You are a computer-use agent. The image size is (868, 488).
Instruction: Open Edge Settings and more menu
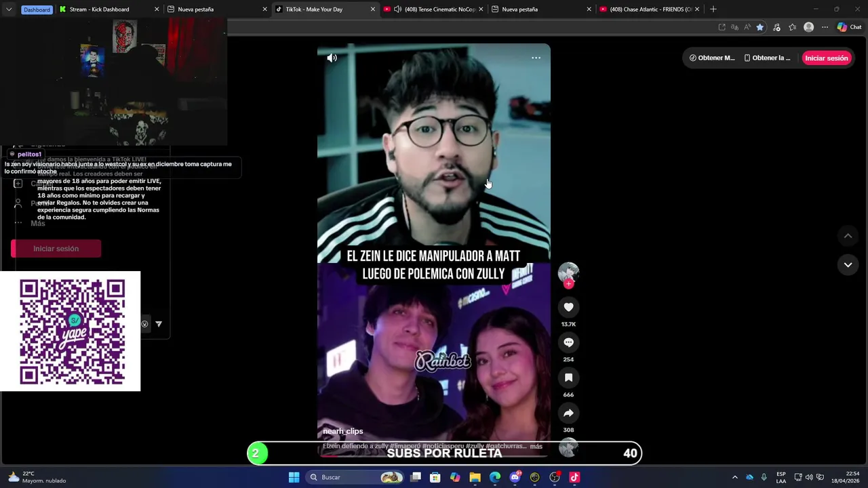pyautogui.click(x=825, y=27)
